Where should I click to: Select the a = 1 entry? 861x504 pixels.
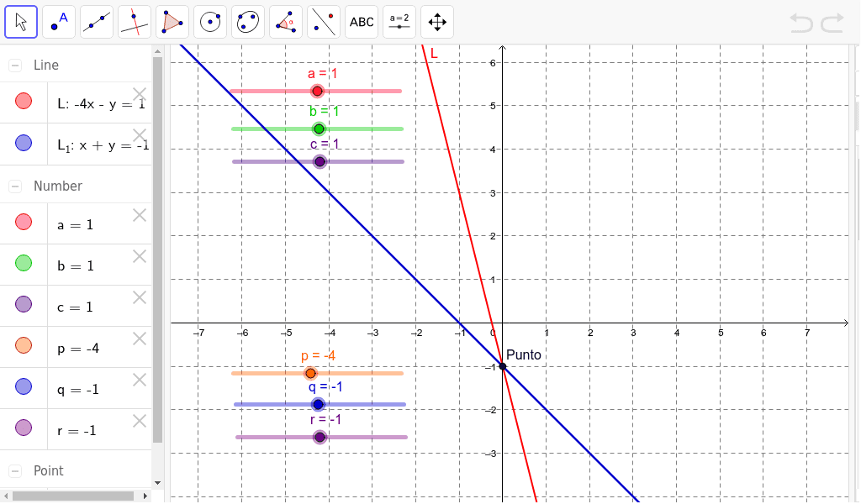click(x=75, y=225)
